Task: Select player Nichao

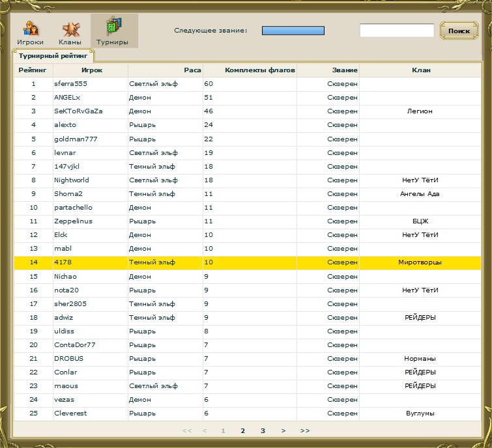Action: point(65,277)
